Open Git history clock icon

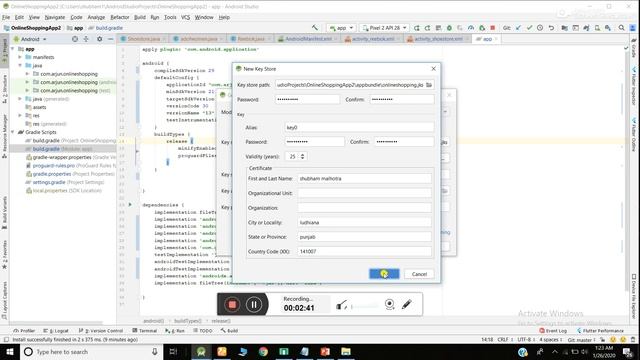point(540,28)
